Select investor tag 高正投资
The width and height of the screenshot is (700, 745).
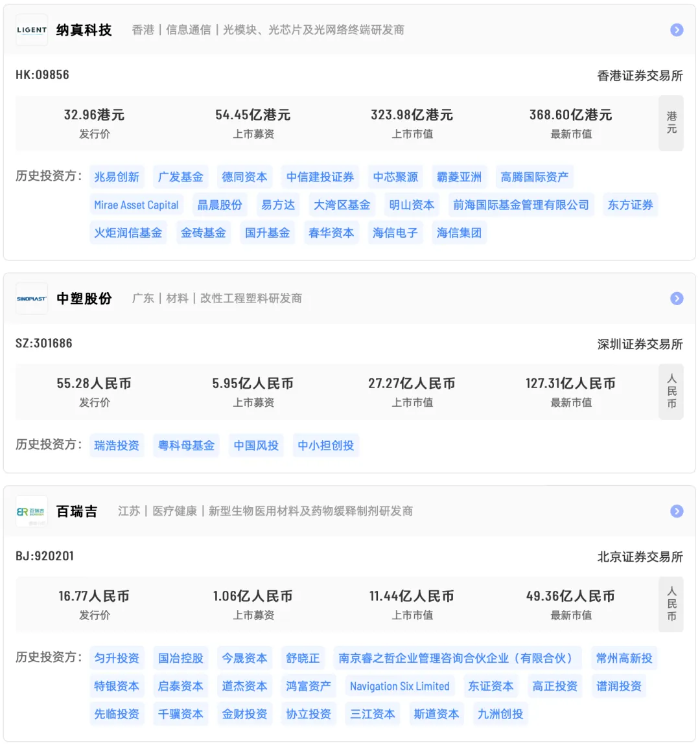tap(555, 686)
